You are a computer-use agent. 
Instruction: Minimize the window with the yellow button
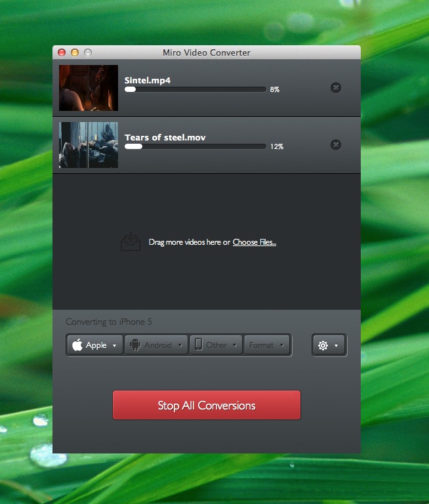75,52
